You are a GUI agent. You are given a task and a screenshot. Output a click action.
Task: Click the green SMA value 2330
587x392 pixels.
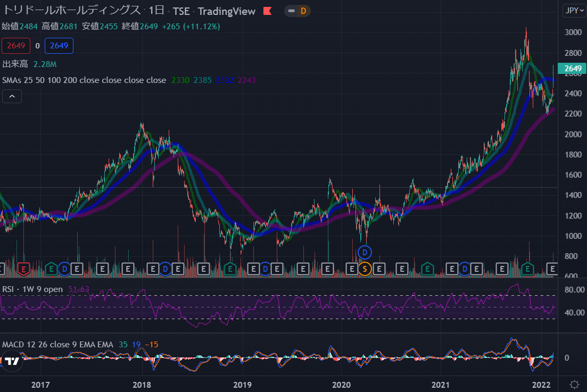[180, 80]
